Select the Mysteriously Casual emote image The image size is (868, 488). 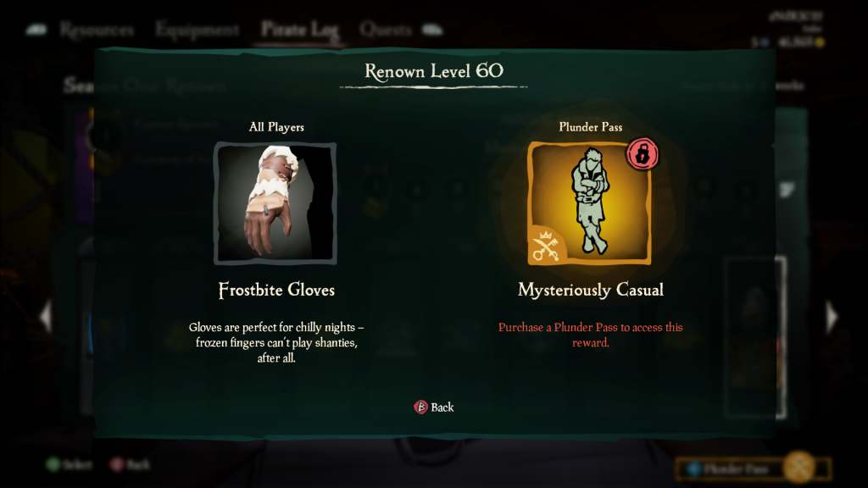coord(590,203)
